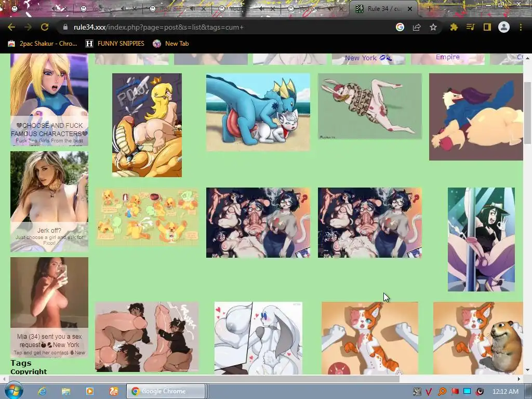Open the 'New Tab' bookmark
The width and height of the screenshot is (532, 399).
171,44
